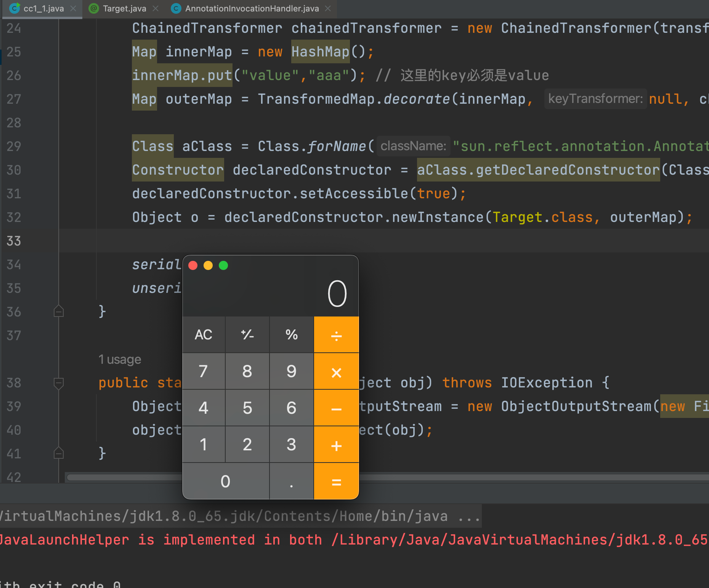Click line number 29 in the gutter

[x=14, y=146]
